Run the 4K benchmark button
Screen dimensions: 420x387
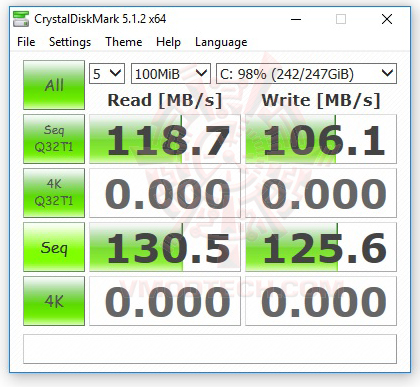(x=54, y=301)
